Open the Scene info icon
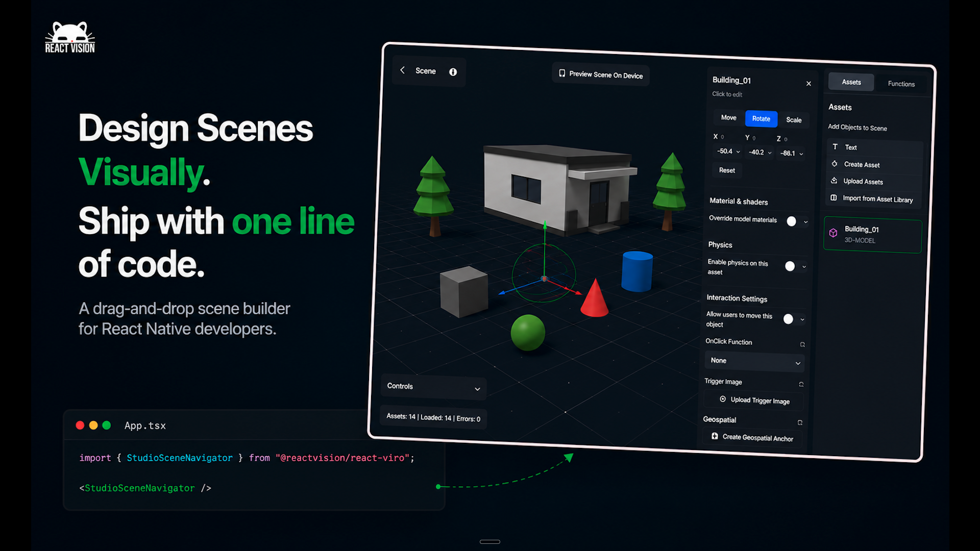Viewport: 980px width, 551px height. pos(453,72)
